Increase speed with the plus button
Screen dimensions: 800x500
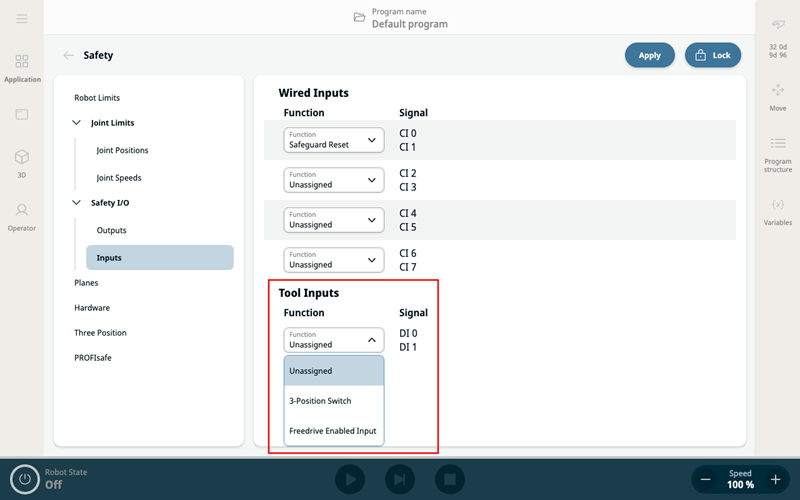[x=775, y=479]
